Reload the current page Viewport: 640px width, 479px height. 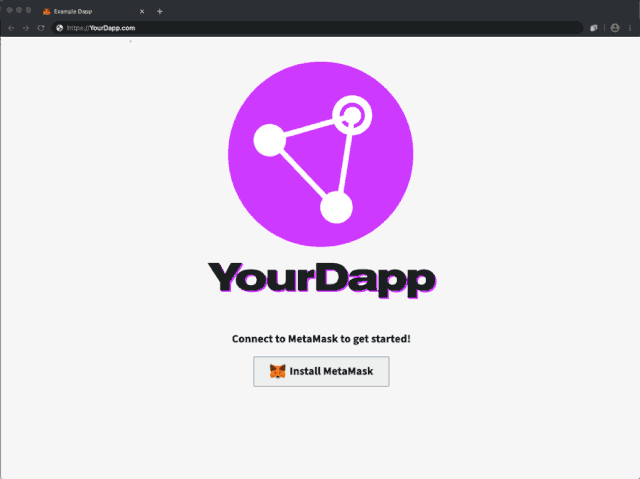[x=41, y=28]
